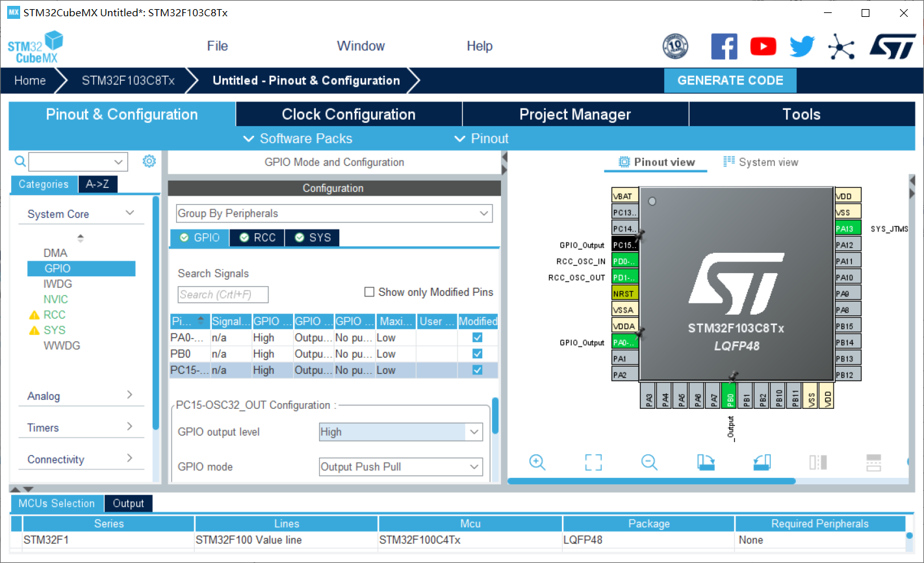Expand the Timers category
924x563 pixels.
pyautogui.click(x=130, y=426)
